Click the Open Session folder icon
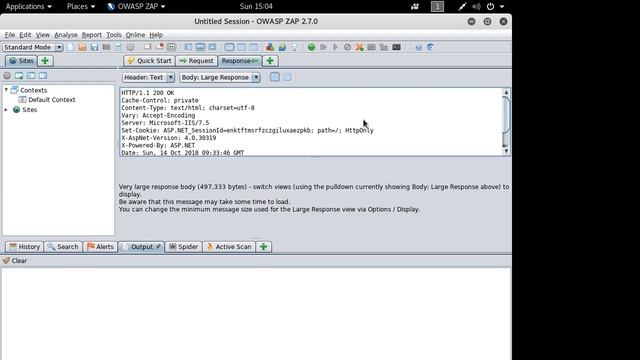 pyautogui.click(x=82, y=47)
